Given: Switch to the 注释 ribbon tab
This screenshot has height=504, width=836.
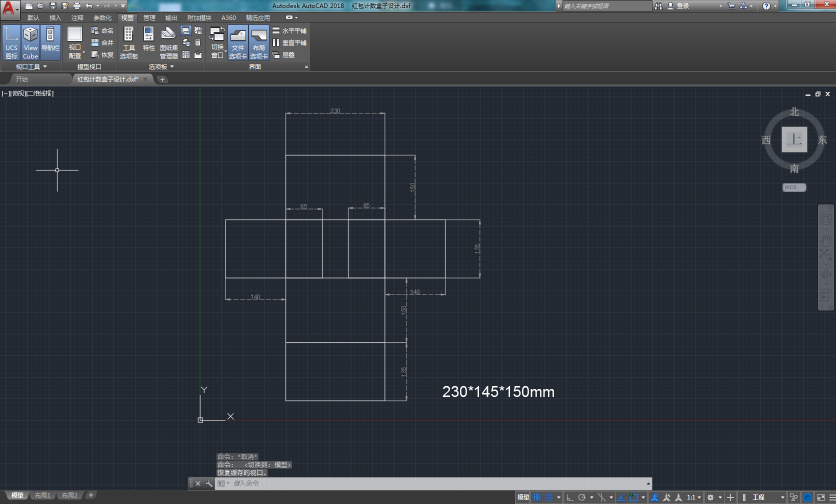Looking at the screenshot, I should click(x=77, y=18).
